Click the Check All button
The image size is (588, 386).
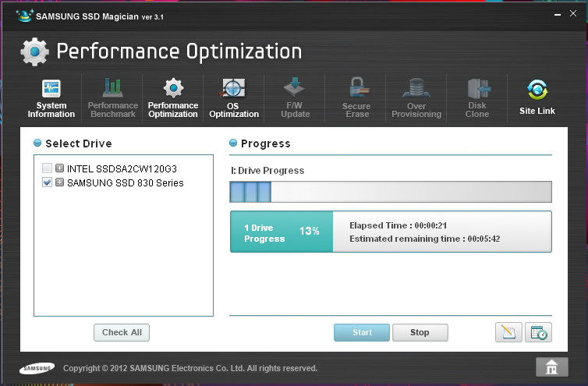pyautogui.click(x=121, y=332)
